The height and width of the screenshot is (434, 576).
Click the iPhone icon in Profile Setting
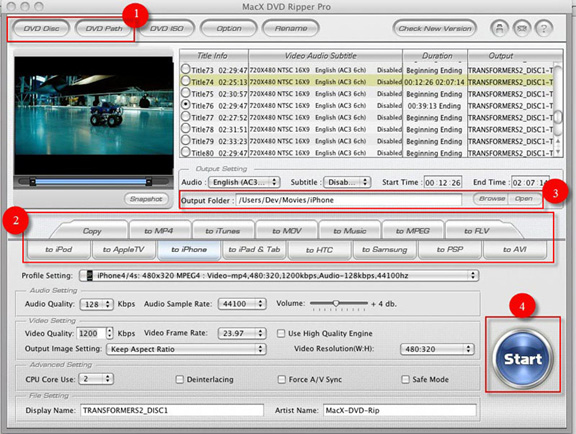point(89,276)
